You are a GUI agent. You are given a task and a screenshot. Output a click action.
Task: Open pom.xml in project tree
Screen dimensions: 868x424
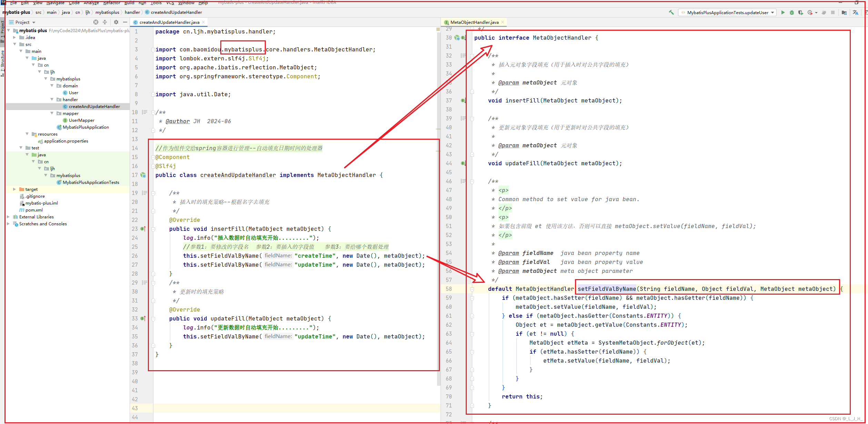tap(34, 210)
